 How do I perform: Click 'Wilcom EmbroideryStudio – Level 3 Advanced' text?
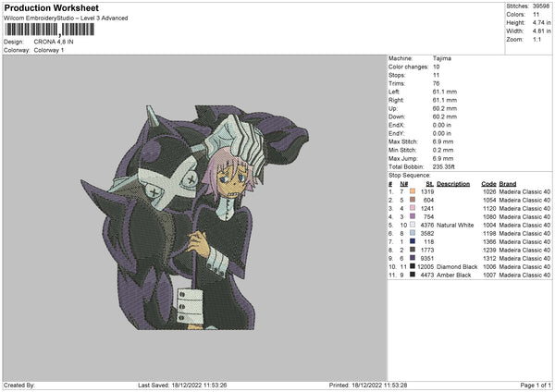[66, 18]
